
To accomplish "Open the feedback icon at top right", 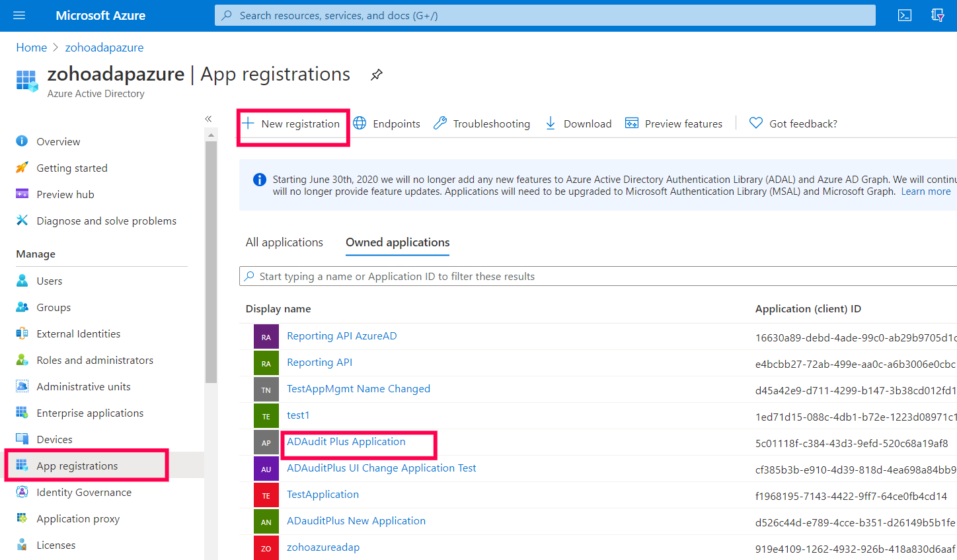I will (x=938, y=15).
